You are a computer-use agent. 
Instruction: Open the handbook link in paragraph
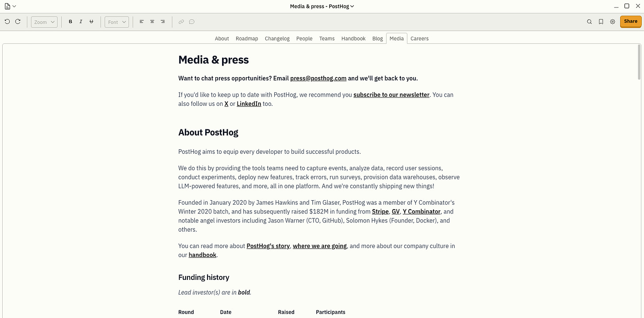coord(203,255)
